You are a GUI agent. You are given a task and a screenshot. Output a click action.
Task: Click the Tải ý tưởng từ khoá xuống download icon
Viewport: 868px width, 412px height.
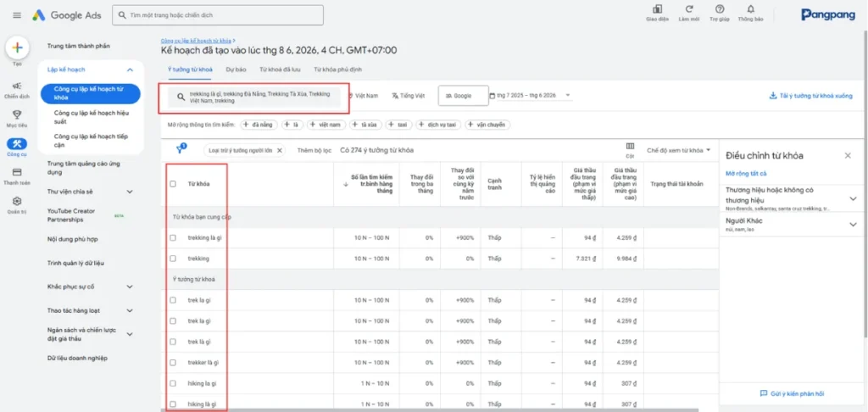(x=773, y=96)
